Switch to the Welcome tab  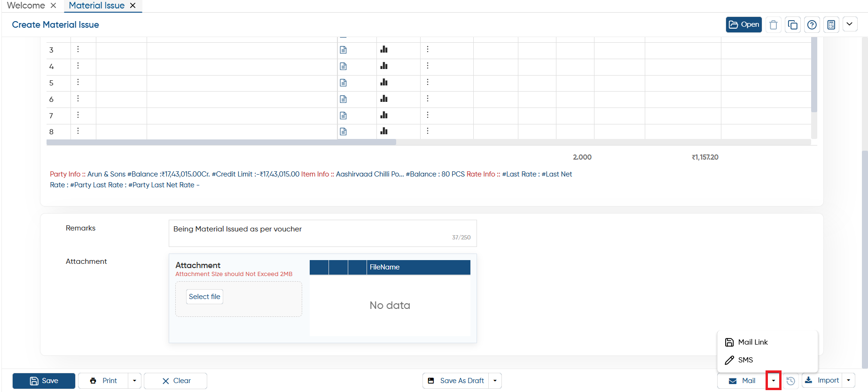tap(26, 6)
